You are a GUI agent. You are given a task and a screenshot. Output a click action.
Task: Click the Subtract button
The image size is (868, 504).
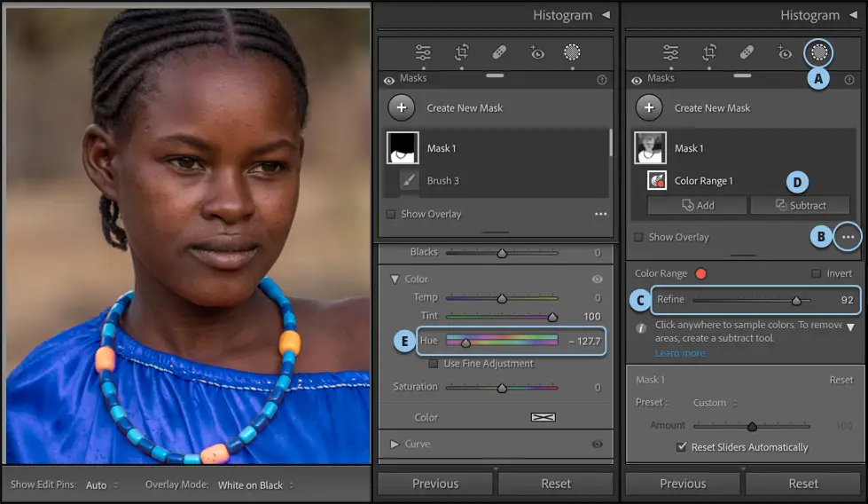(x=800, y=205)
